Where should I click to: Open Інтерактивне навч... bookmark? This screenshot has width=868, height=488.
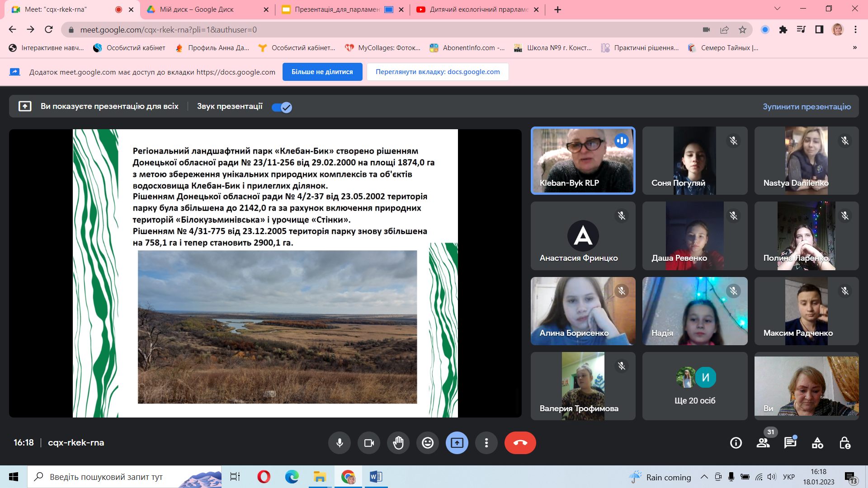click(x=47, y=48)
